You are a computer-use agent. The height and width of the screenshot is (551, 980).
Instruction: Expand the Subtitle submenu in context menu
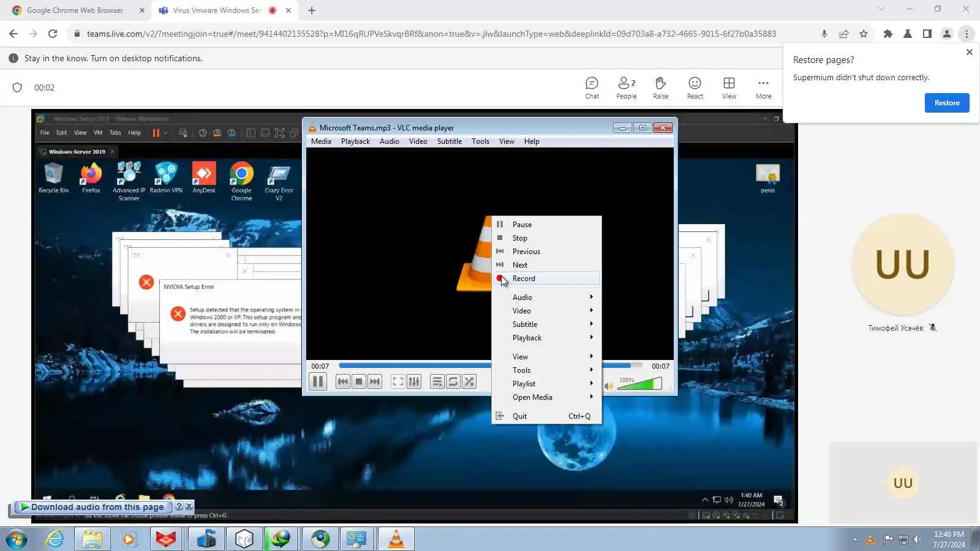coord(547,324)
